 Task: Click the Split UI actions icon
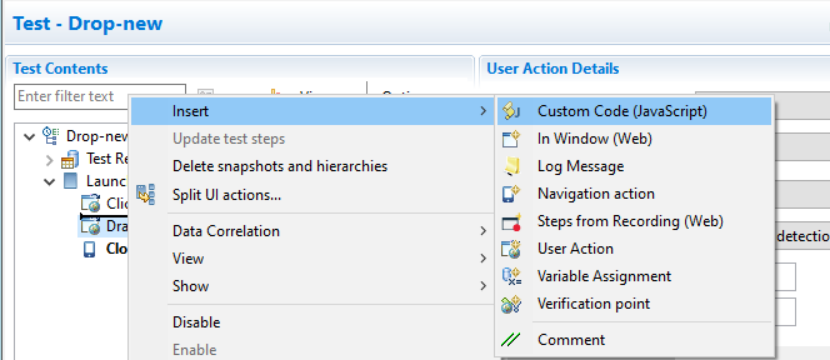[x=146, y=194]
